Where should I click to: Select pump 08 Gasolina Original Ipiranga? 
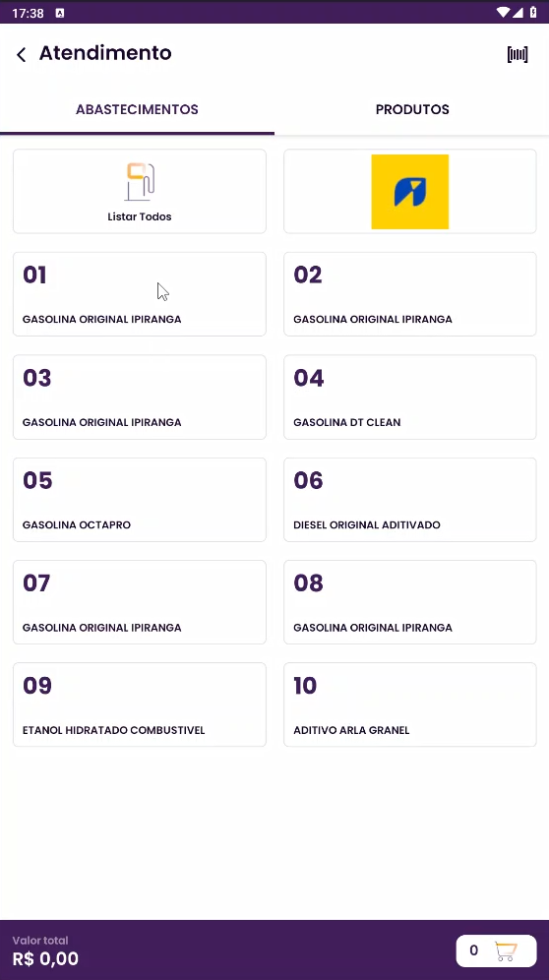pyautogui.click(x=409, y=602)
